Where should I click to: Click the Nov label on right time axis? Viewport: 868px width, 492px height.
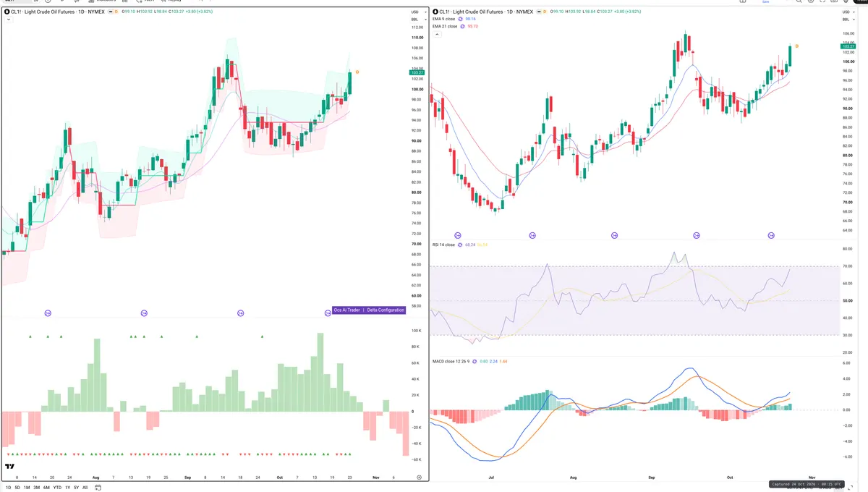pyautogui.click(x=812, y=478)
